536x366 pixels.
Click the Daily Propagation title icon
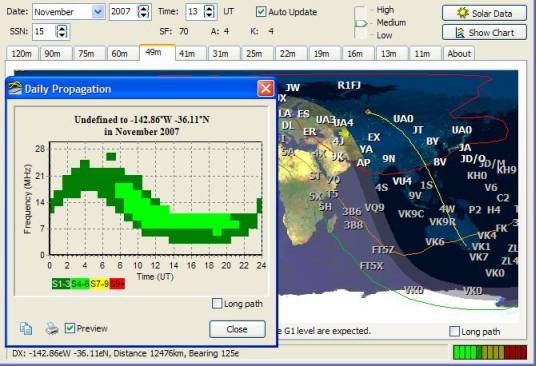pyautogui.click(x=15, y=89)
